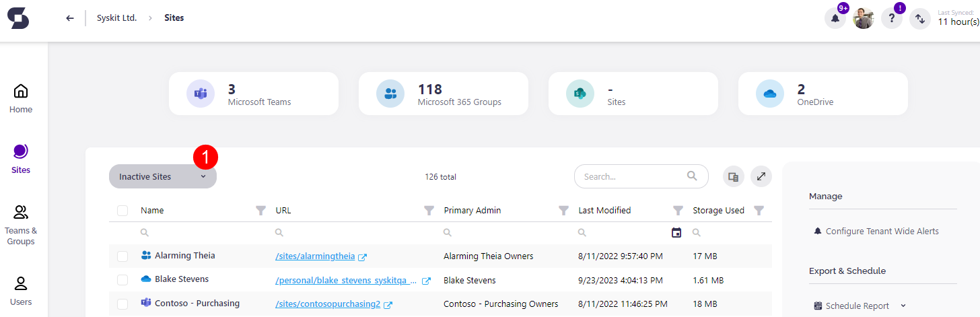Screen dimensions: 980x317
Task: Open the /sites/alarmingtheia link
Action: click(x=314, y=256)
